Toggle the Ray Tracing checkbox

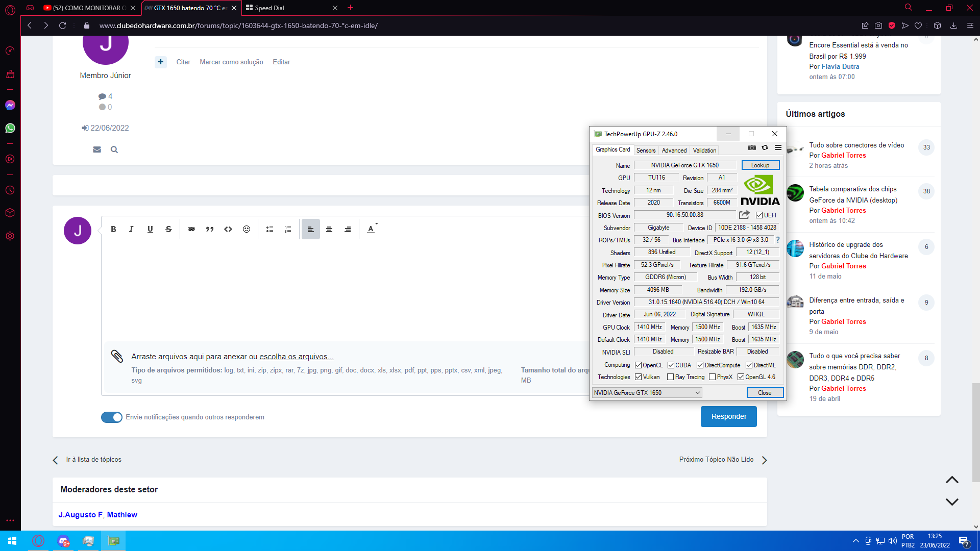671,377
